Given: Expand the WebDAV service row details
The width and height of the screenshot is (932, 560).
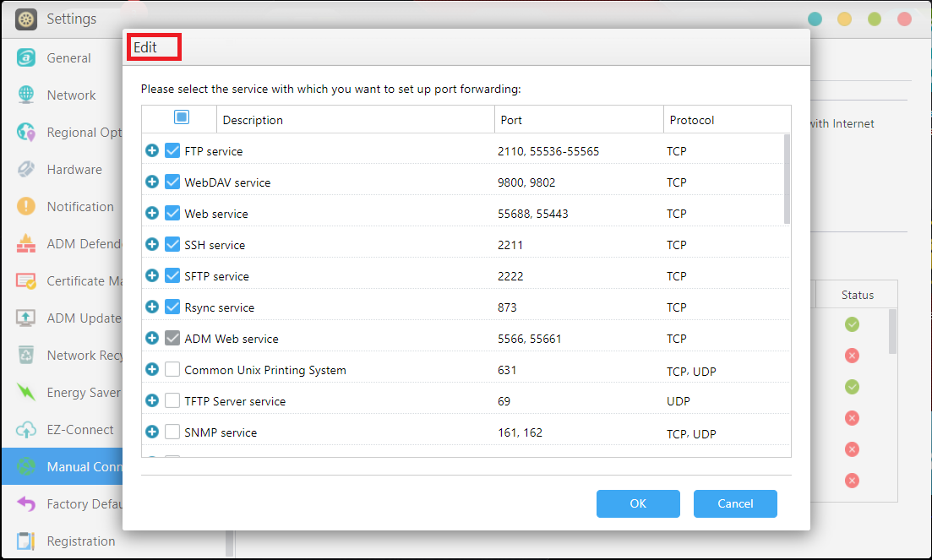Looking at the screenshot, I should click(152, 182).
